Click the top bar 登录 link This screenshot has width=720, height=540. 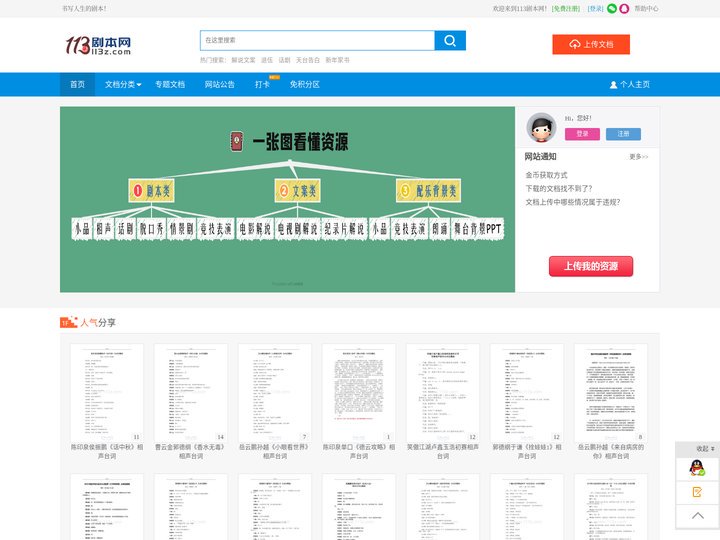pos(596,9)
